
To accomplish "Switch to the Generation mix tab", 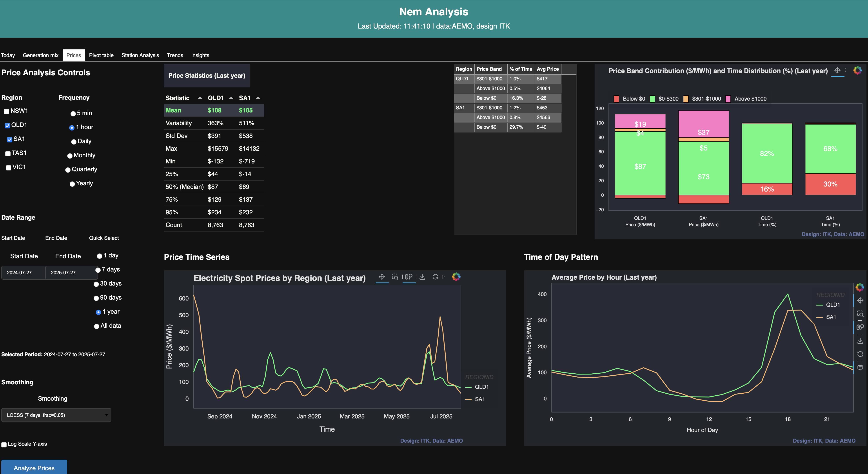I will (x=40, y=55).
